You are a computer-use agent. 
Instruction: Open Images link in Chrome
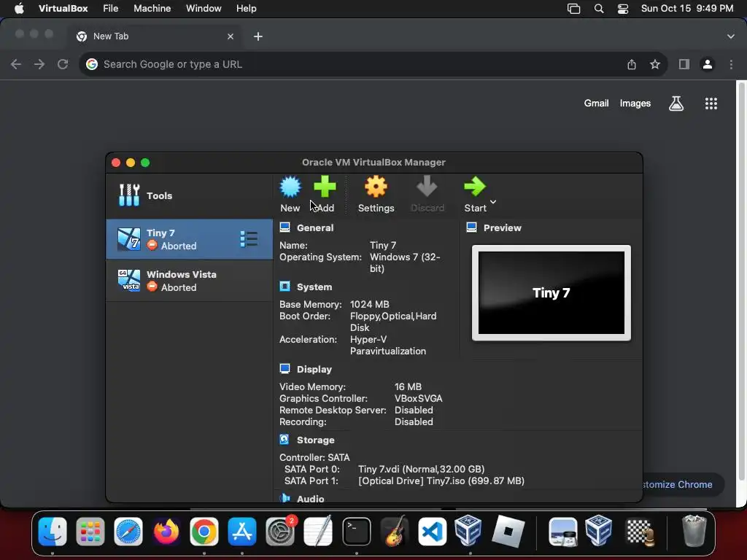(x=635, y=104)
